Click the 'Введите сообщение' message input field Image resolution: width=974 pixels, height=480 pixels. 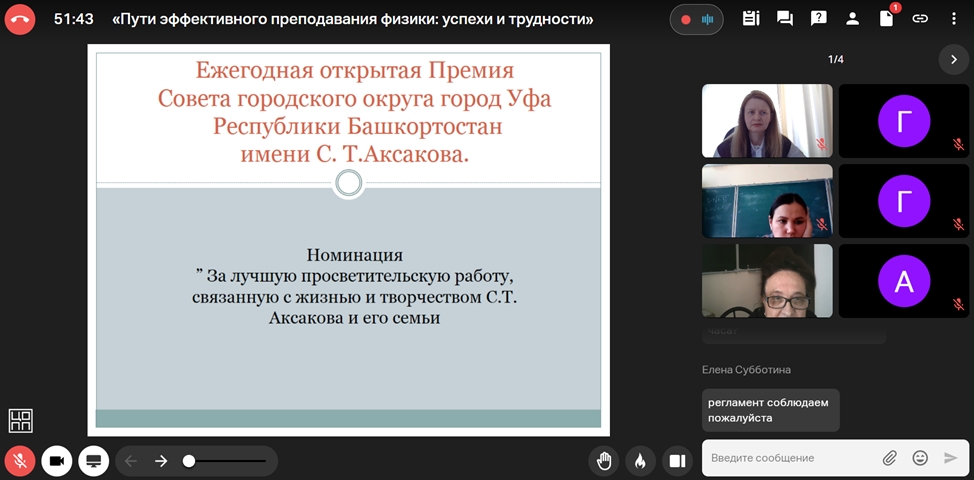coord(790,458)
